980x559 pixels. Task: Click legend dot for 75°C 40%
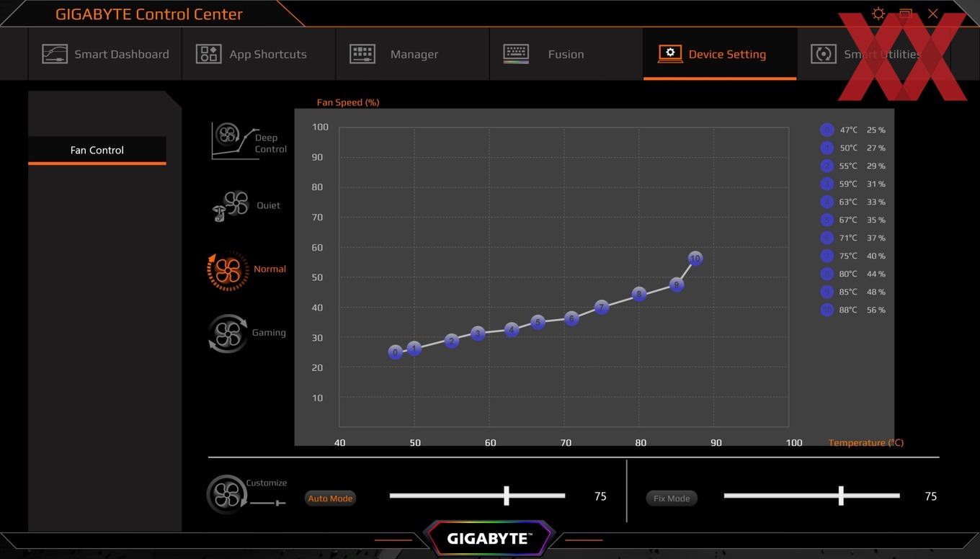(x=827, y=256)
